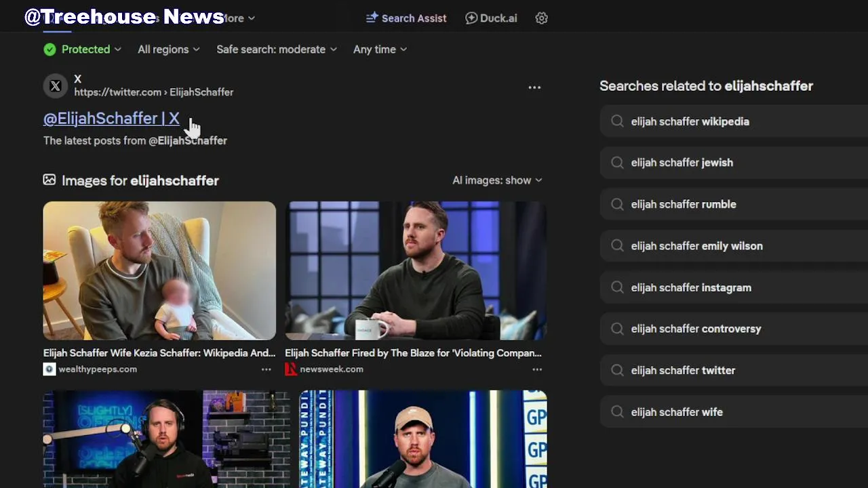Click the Images for elijahschaffer heading
The height and width of the screenshot is (488, 868).
pyautogui.click(x=140, y=180)
